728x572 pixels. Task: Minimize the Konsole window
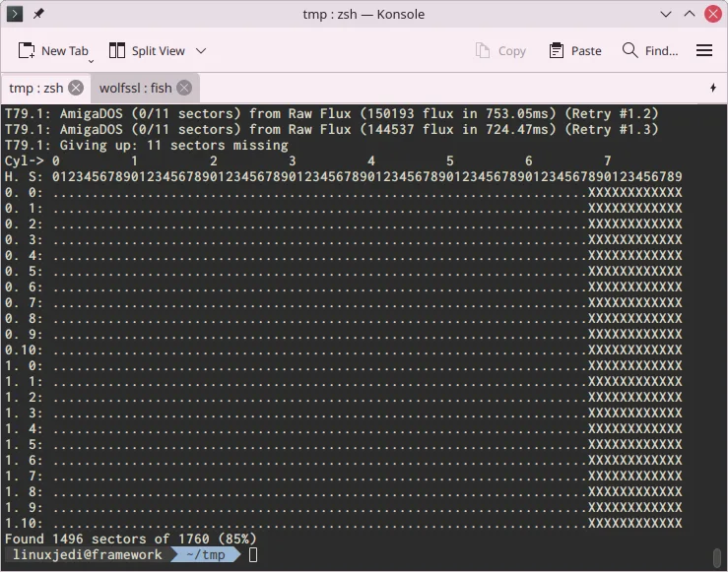tap(666, 14)
